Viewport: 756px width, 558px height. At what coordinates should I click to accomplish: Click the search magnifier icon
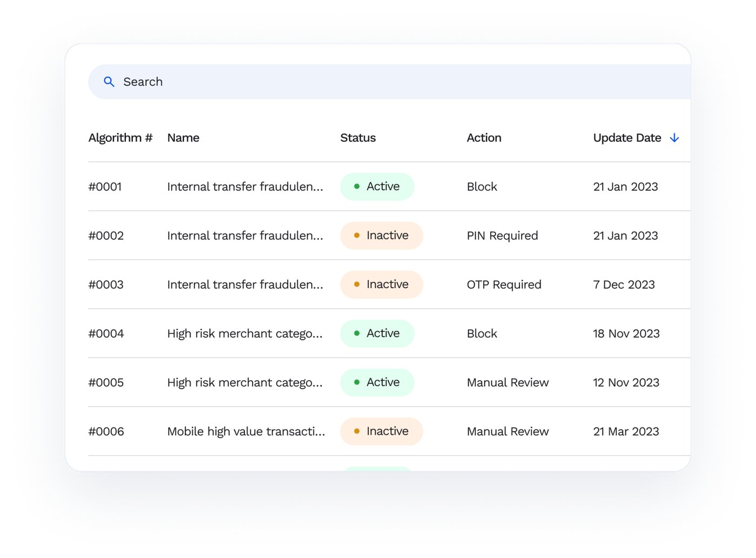109,82
